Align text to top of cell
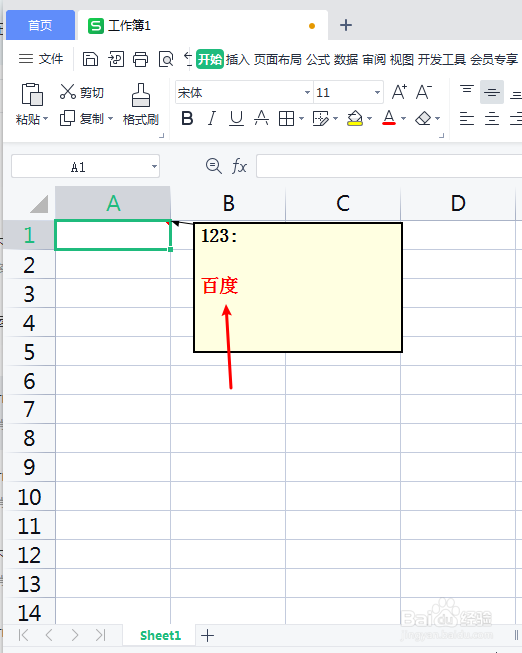 coord(467,90)
